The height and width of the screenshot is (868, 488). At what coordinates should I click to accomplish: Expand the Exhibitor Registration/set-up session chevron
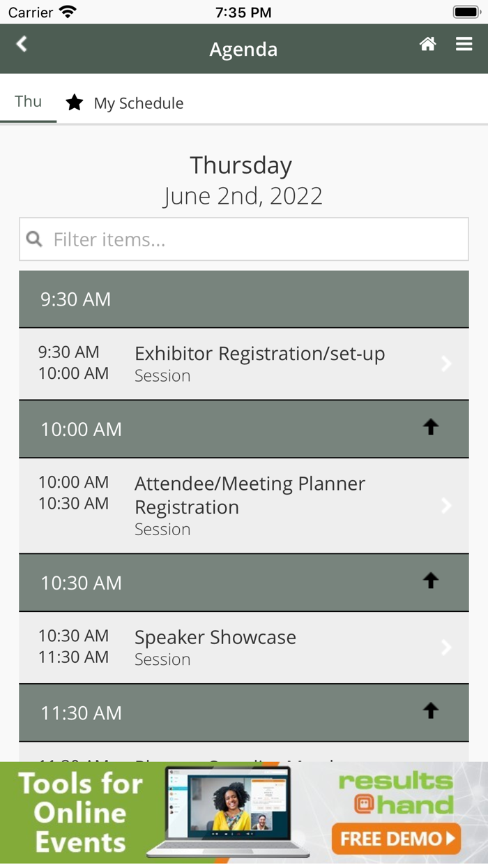[x=446, y=363]
